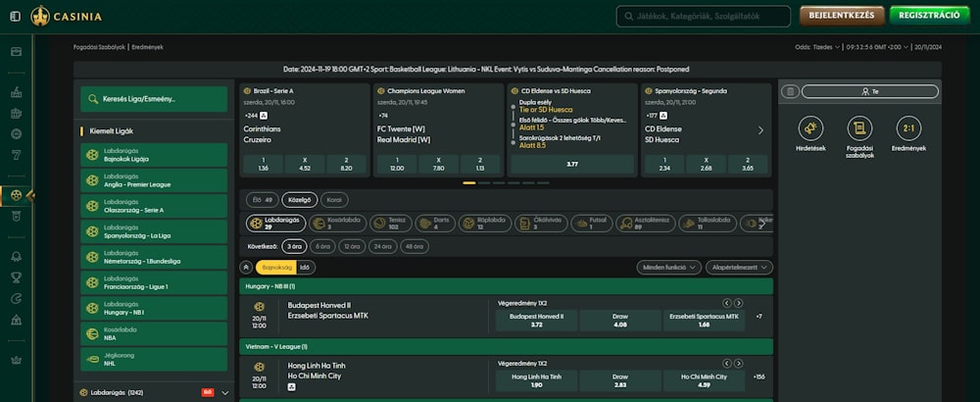Select the Tollaslabda sport filter
Viewport: 980px width, 402px height.
(x=708, y=224)
